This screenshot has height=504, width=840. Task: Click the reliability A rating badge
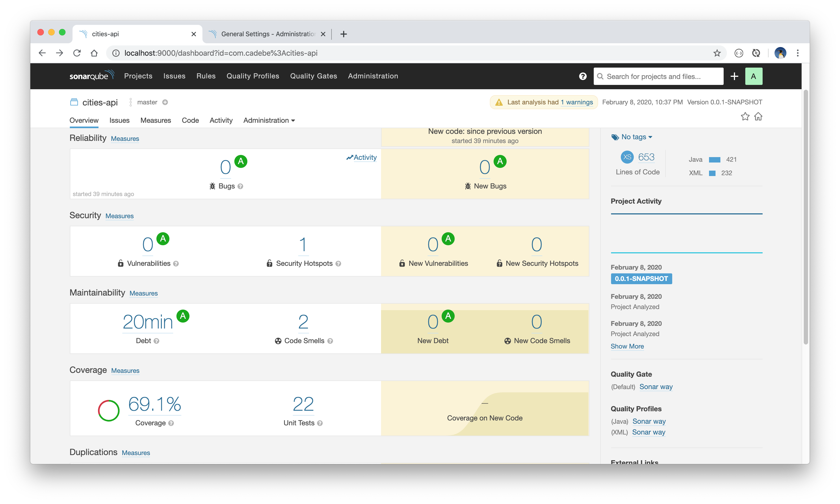point(241,161)
